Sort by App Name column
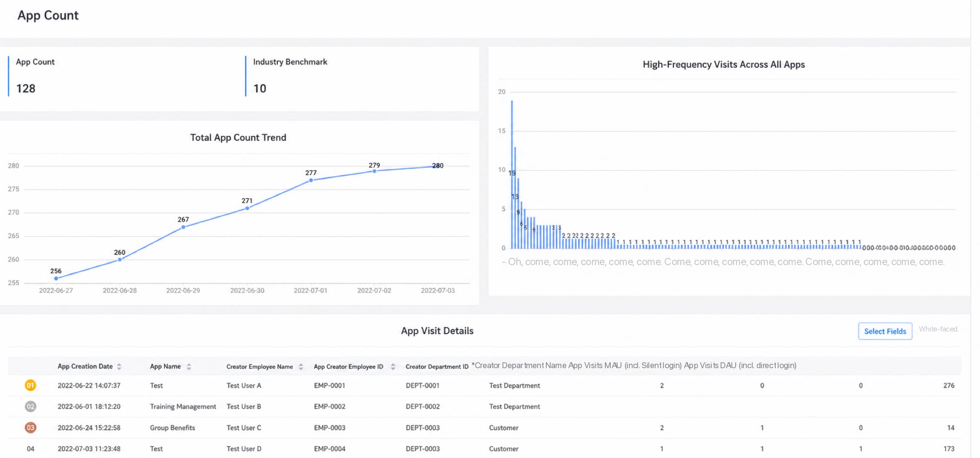The width and height of the screenshot is (980, 458). coord(189,367)
